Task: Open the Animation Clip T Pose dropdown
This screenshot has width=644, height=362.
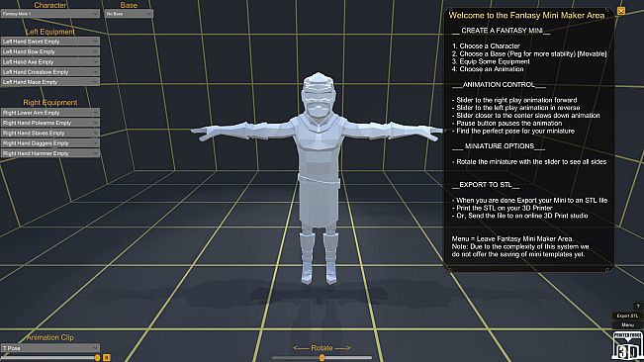Action: [50, 347]
